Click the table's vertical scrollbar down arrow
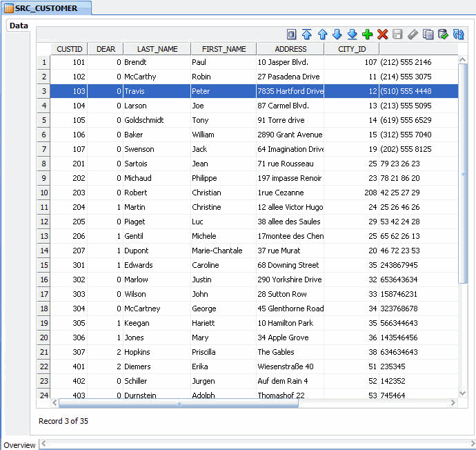This screenshot has width=476, height=450. click(462, 393)
